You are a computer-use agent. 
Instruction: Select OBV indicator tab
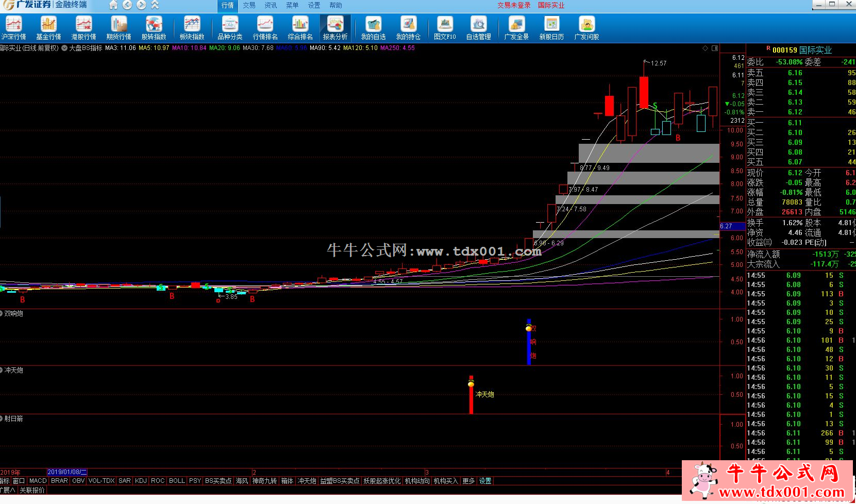(x=78, y=481)
